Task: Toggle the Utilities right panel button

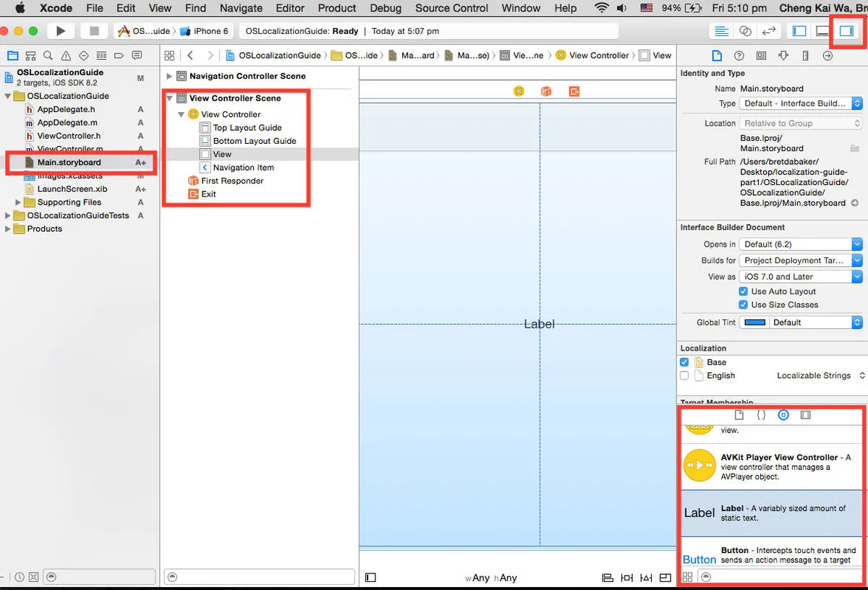Action: [x=846, y=31]
